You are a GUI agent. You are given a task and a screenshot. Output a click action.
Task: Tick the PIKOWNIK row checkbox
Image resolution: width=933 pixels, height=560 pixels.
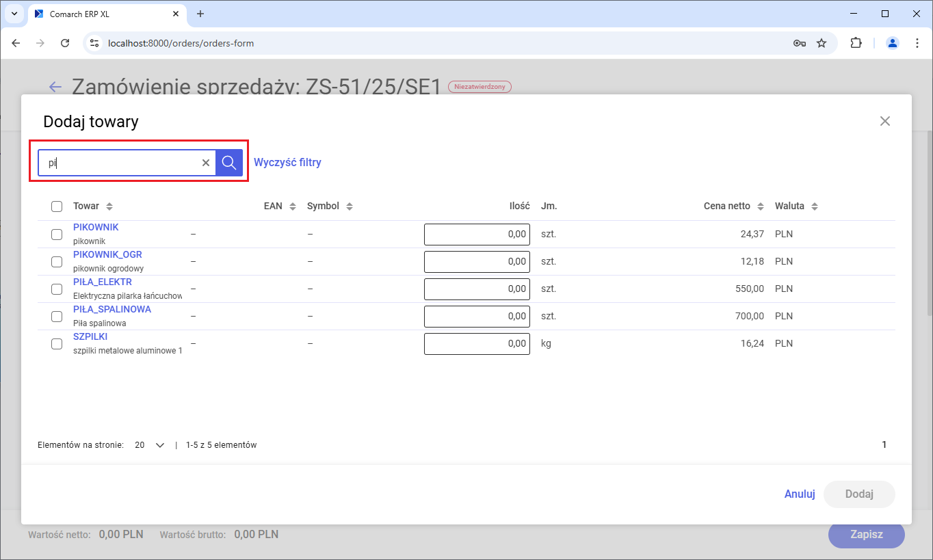click(x=57, y=235)
